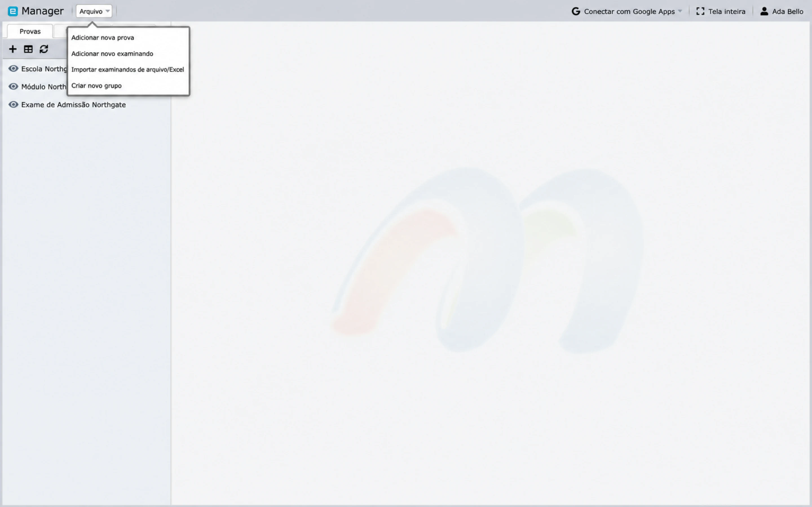This screenshot has height=507, width=812.
Task: Select Criar novo grupo
Action: point(96,86)
